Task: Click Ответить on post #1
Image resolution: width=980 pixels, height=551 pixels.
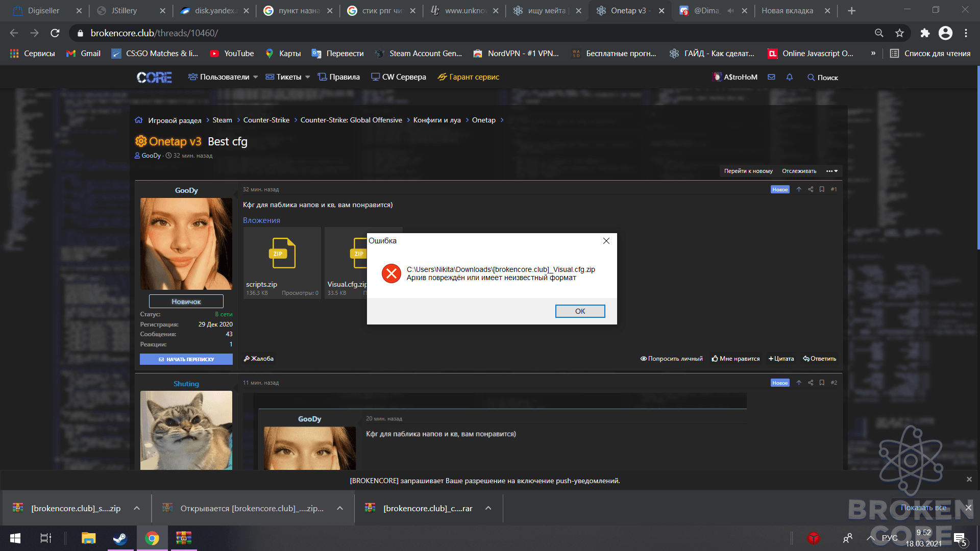Action: 819,359
